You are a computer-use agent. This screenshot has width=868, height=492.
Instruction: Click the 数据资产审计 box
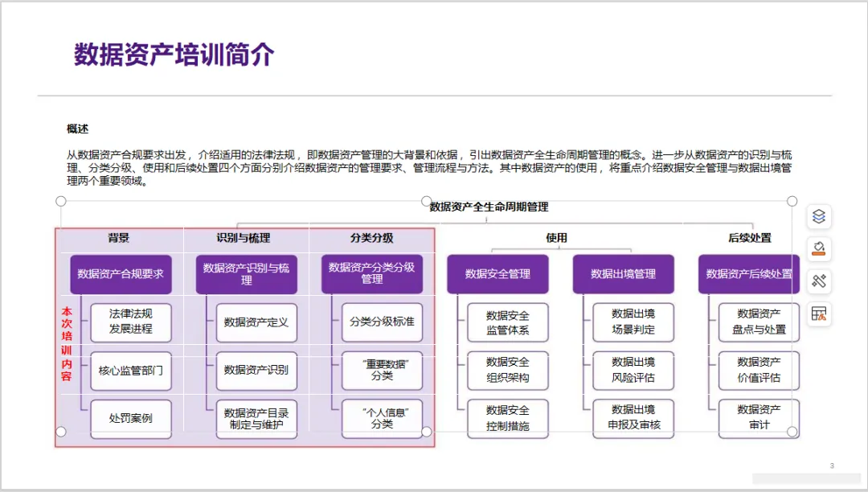tap(759, 419)
